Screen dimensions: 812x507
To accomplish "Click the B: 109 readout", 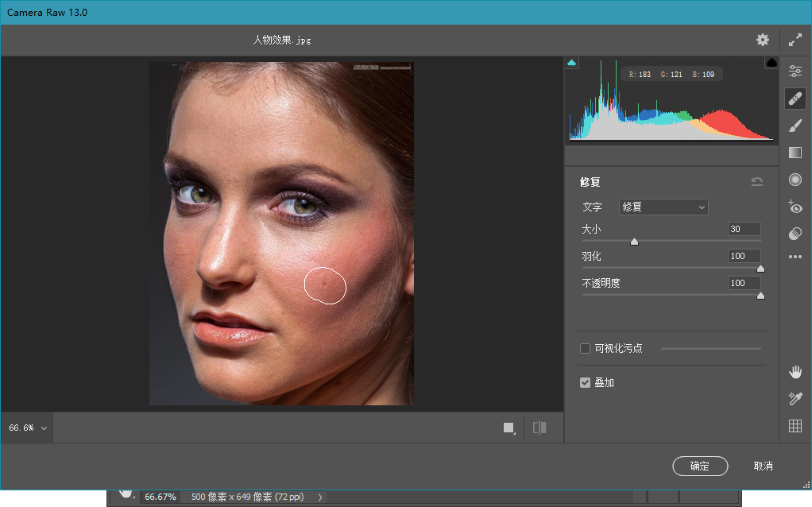I will (703, 75).
